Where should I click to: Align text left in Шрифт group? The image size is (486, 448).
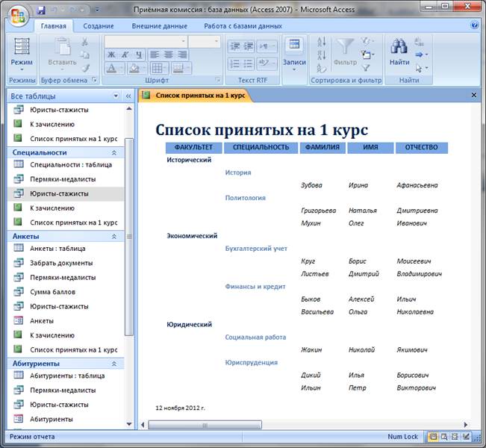(x=155, y=55)
